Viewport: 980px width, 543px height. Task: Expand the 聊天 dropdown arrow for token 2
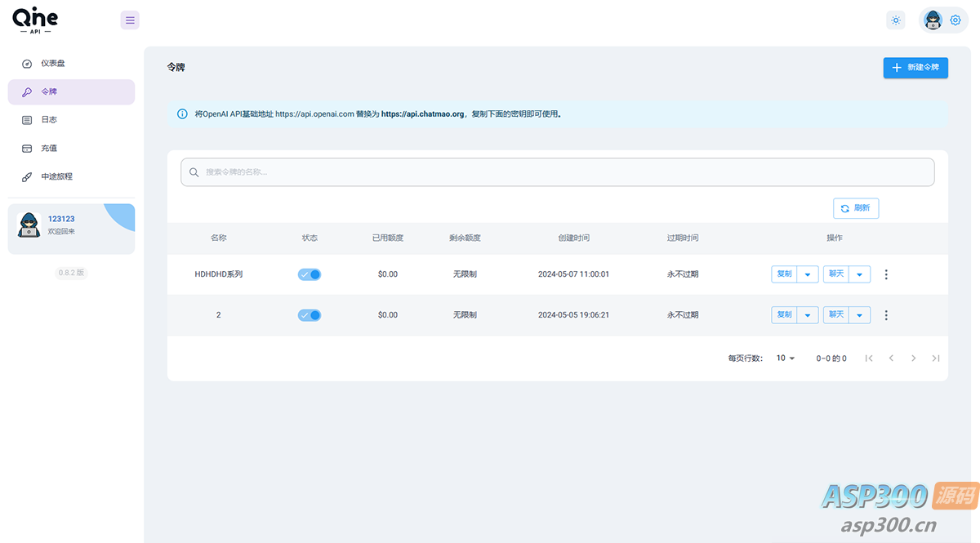859,315
